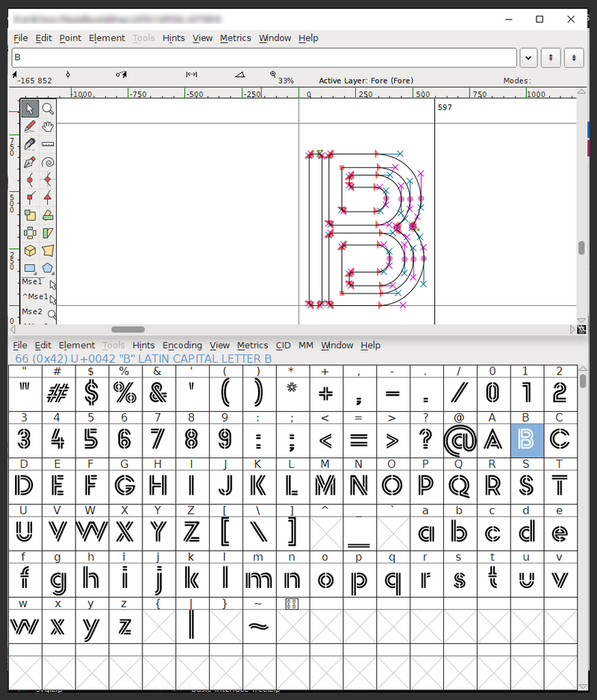597x700 pixels.
Task: Select the @ glyph cell
Action: [460, 440]
